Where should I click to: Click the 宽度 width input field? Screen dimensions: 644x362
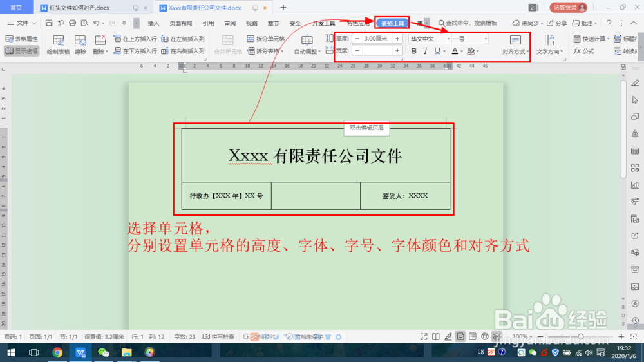click(377, 50)
